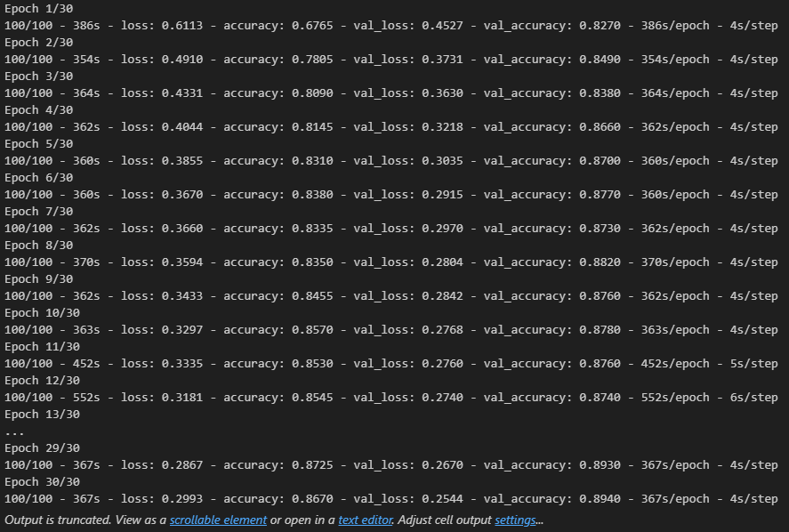Click the loss value 0.2867
Screen dimensions: 789x532
182,465
